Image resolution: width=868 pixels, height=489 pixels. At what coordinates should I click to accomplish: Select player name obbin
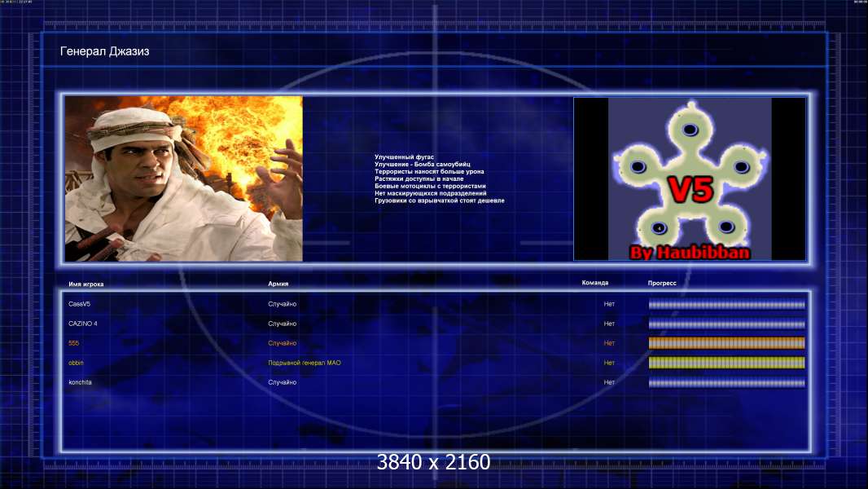tap(76, 363)
